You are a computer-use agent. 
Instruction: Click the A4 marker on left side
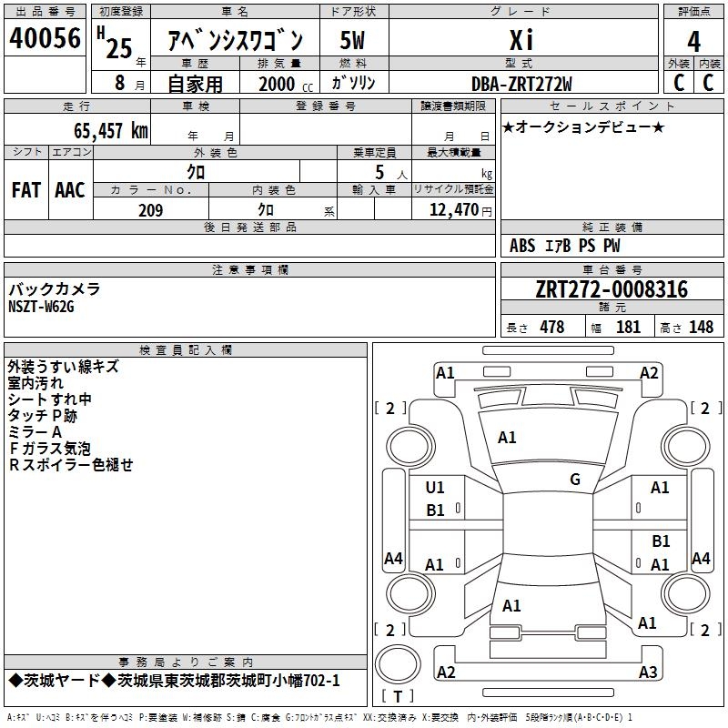393,559
